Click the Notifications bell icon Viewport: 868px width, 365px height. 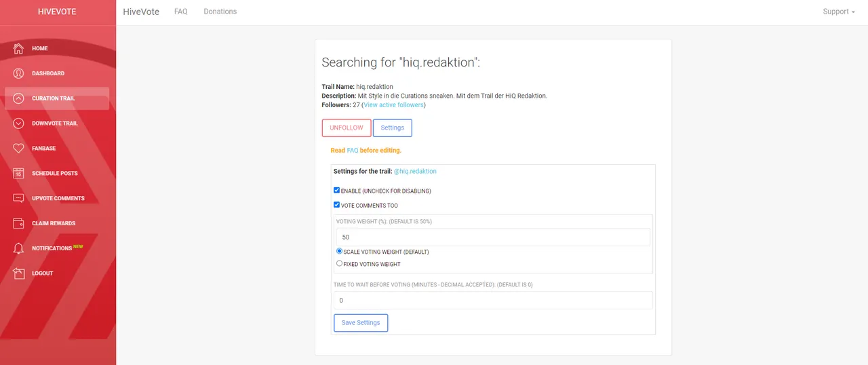tap(18, 248)
